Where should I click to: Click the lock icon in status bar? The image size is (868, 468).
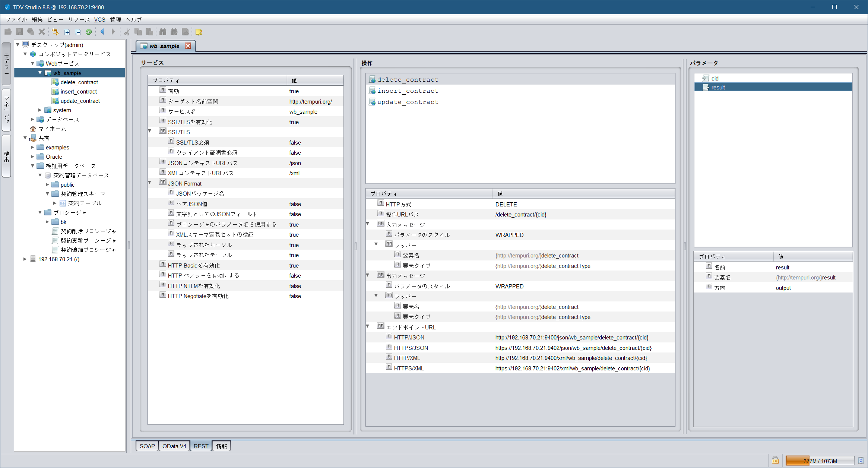point(775,461)
